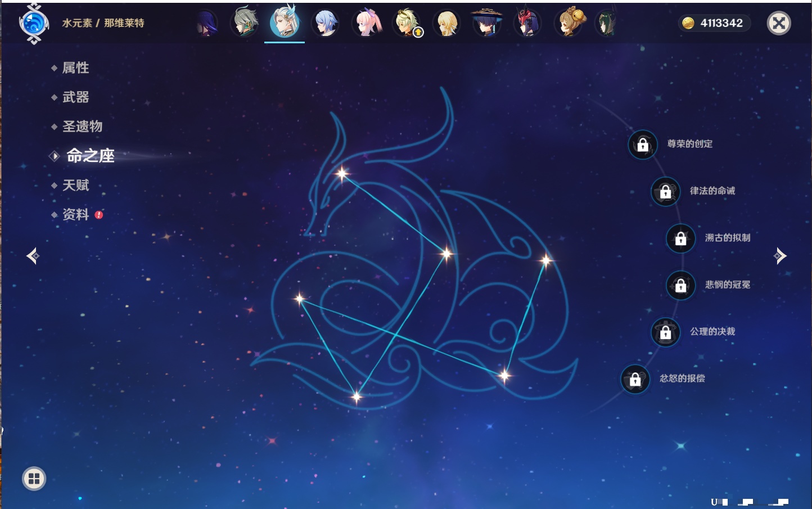The width and height of the screenshot is (812, 509).
Task: Close the character screen with X button
Action: pyautogui.click(x=779, y=23)
